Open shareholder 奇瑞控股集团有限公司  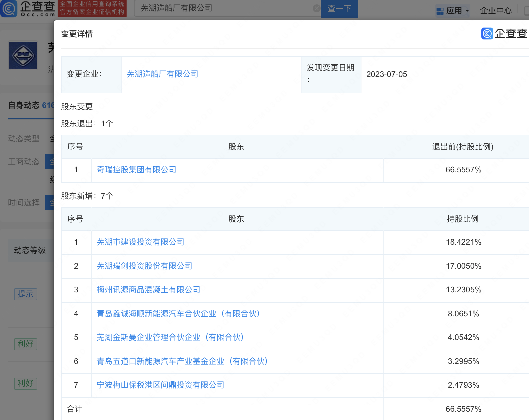coord(136,170)
